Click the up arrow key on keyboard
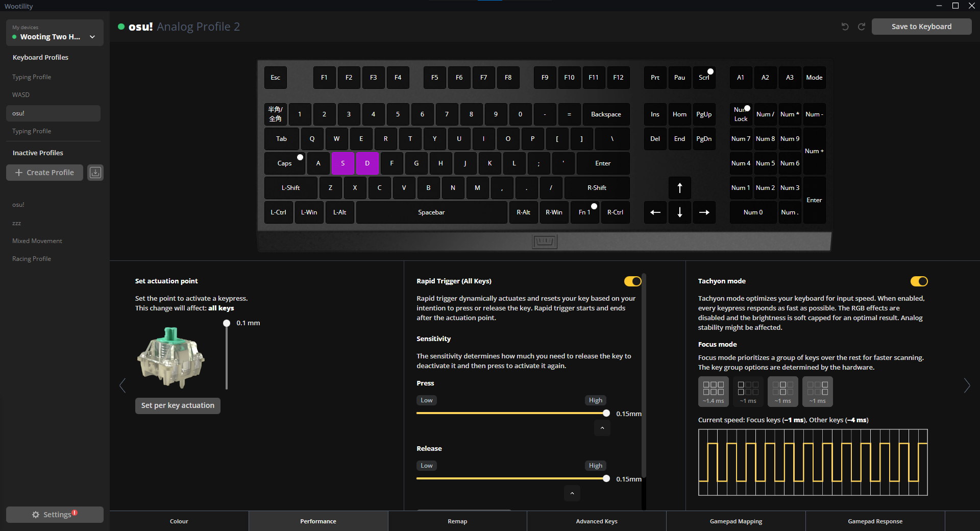Screen dimensions: 980x531 tap(679, 188)
